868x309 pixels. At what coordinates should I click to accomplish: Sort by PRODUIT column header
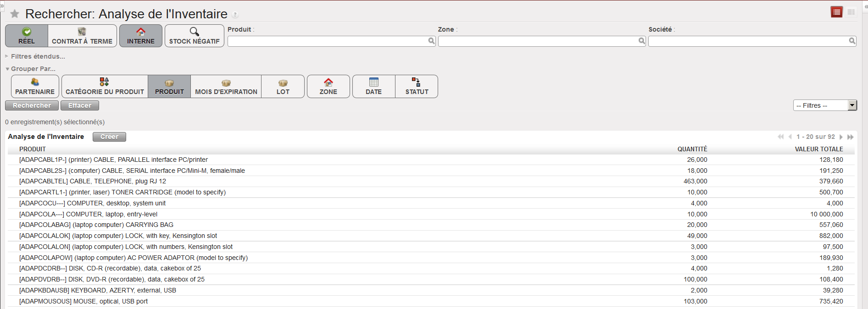[x=33, y=149]
